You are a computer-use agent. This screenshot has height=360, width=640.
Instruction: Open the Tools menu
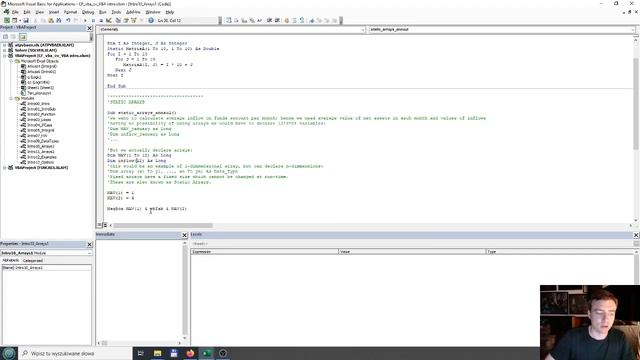click(x=116, y=12)
